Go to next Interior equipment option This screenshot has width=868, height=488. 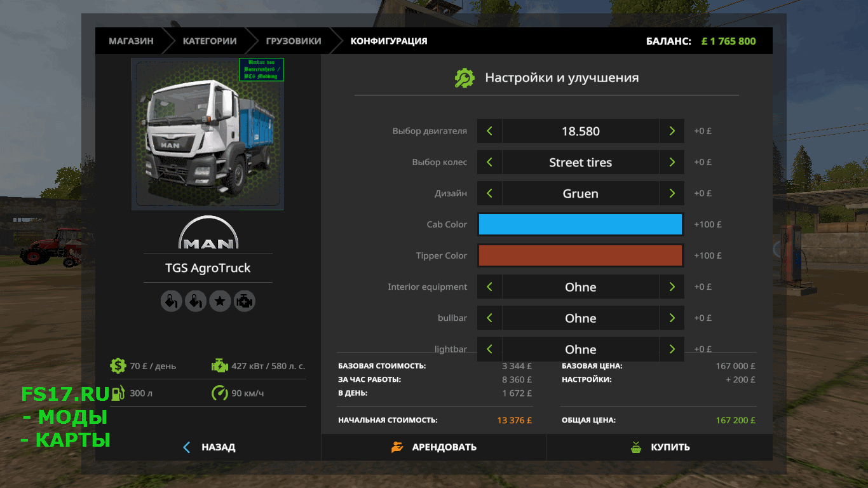pos(672,287)
